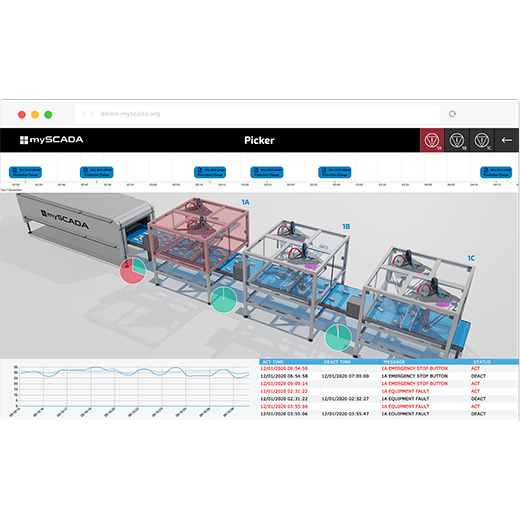
Task: Sort alarms by DEACT TIME column
Action: (337, 362)
